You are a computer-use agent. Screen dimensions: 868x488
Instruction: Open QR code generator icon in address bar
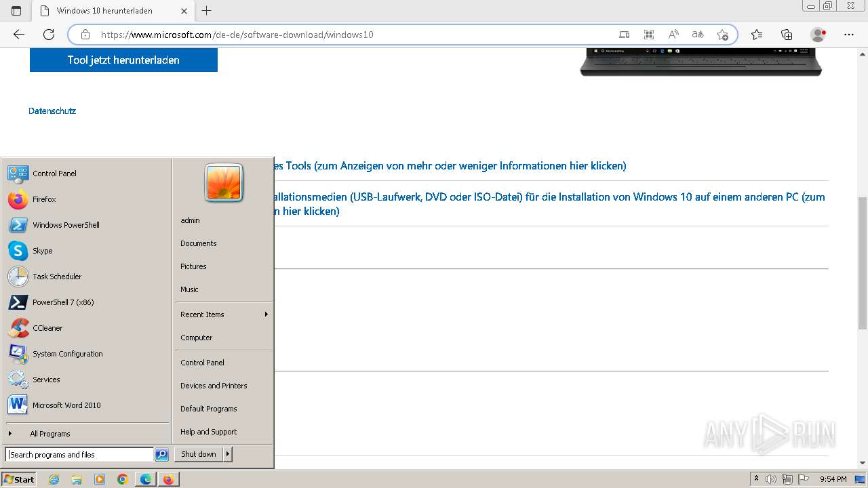649,35
